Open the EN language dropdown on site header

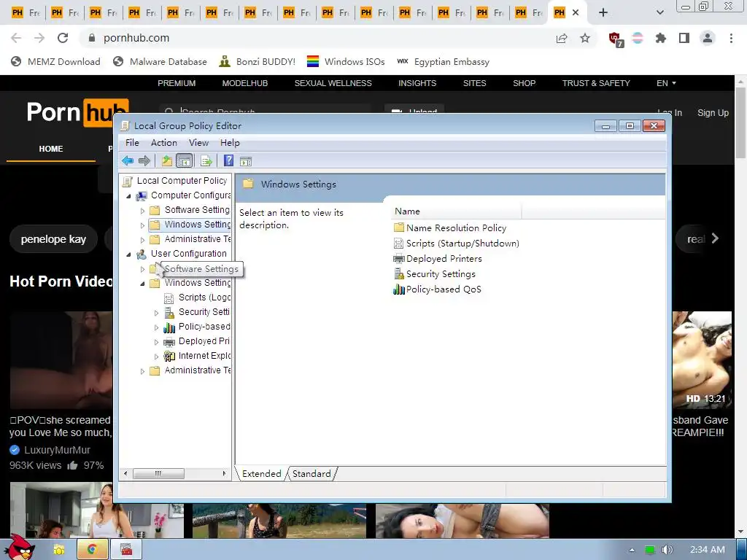(x=666, y=83)
